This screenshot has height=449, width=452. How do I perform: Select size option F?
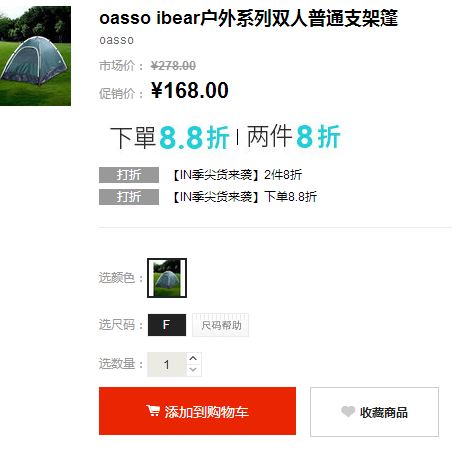tap(167, 325)
